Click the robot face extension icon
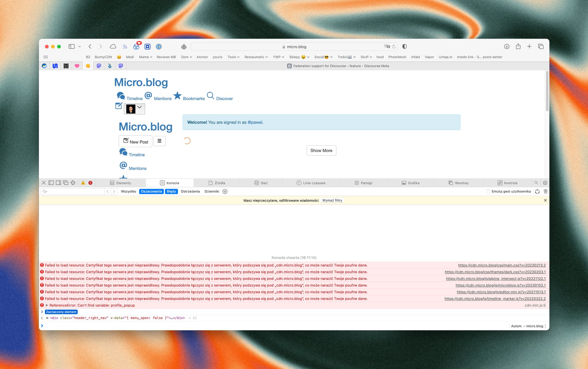588x369 pixels. (x=184, y=47)
